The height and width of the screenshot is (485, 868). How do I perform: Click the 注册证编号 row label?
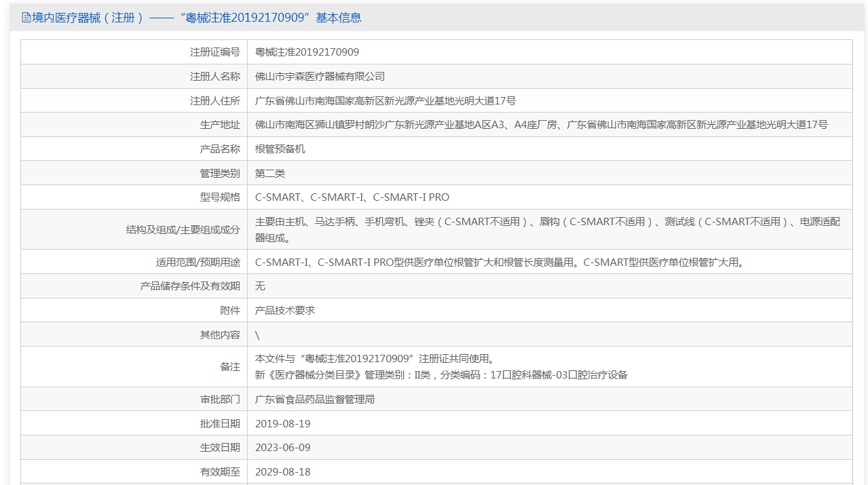[x=214, y=52]
